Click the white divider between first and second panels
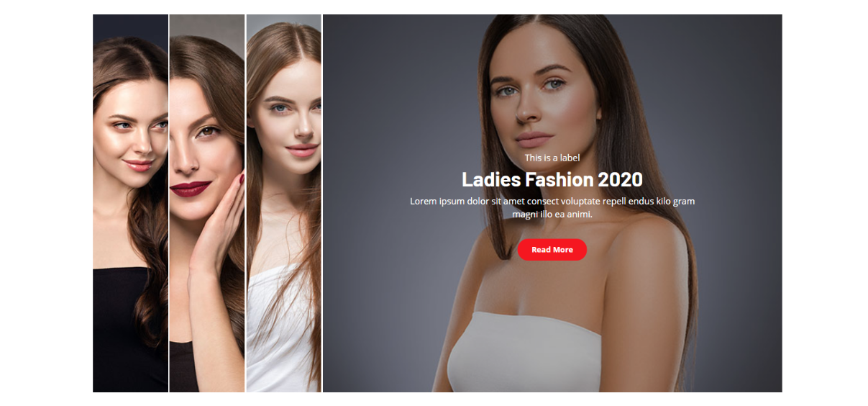Image resolution: width=868 pixels, height=406 pixels. [169, 203]
